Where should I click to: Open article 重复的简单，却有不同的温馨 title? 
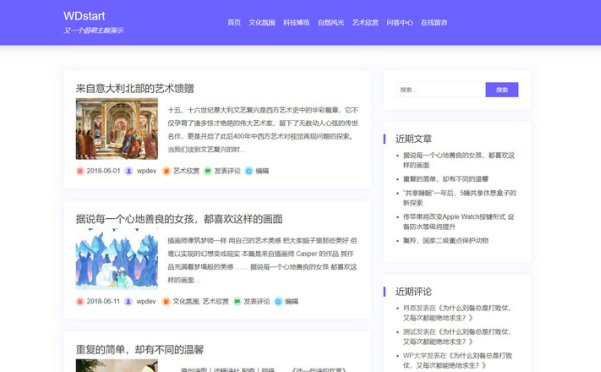click(x=140, y=350)
